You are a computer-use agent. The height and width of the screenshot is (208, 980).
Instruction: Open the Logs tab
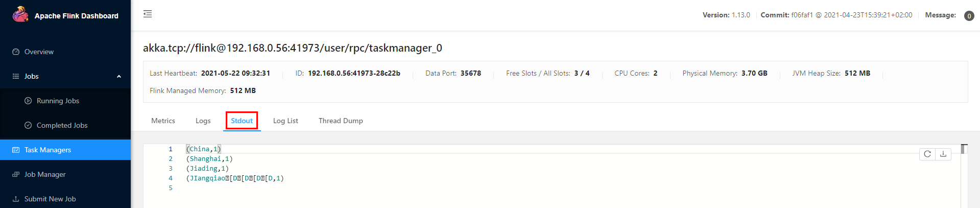point(203,121)
